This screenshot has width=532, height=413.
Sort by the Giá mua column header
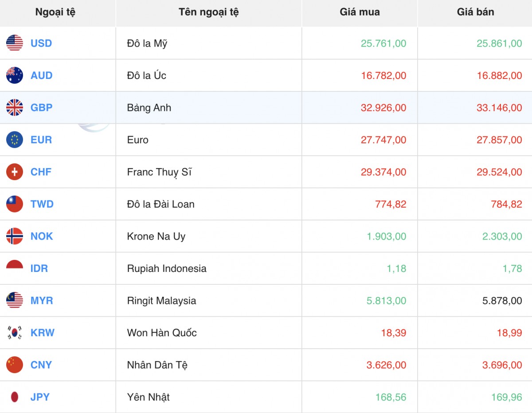click(360, 12)
